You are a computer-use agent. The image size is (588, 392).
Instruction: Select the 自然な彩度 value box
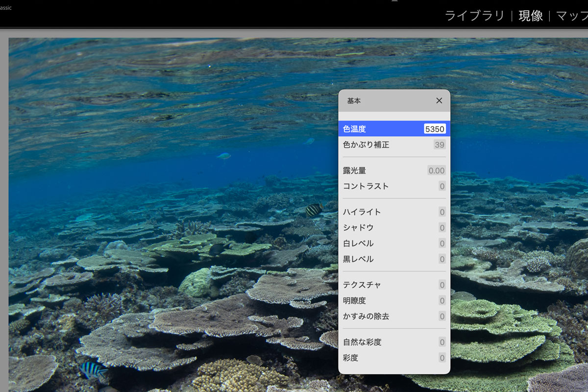[442, 343]
